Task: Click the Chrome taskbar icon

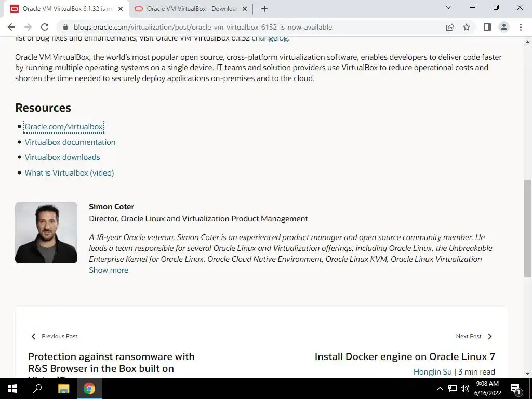Action: click(x=89, y=389)
